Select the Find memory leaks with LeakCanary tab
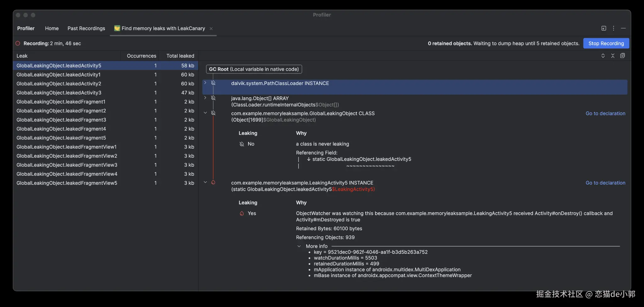 pos(163,28)
